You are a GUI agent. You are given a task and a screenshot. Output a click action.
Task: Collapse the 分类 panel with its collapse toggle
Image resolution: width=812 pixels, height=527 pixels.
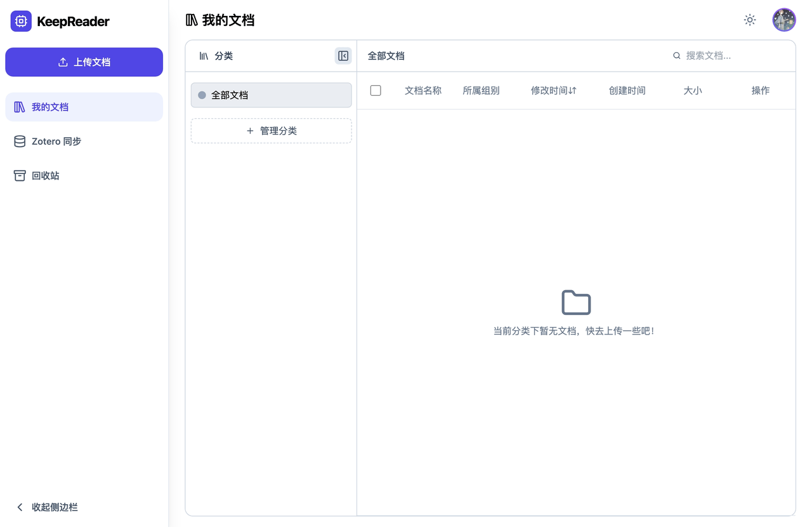click(343, 56)
